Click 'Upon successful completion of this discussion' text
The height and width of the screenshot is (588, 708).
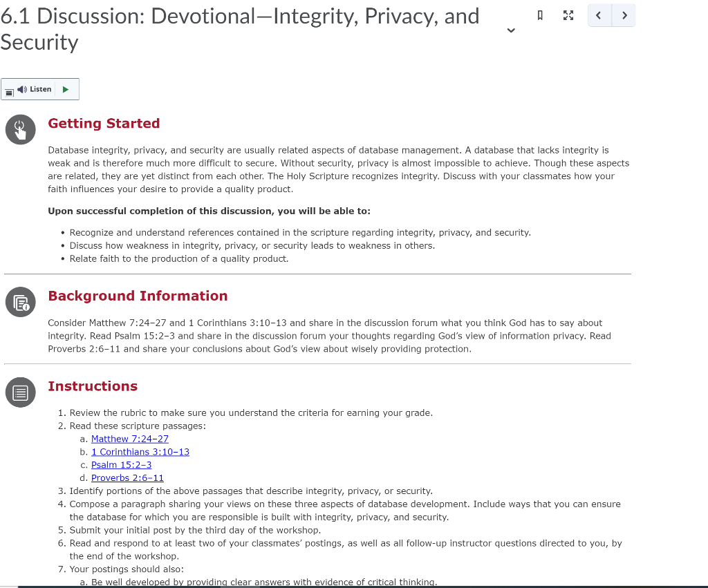click(x=209, y=211)
